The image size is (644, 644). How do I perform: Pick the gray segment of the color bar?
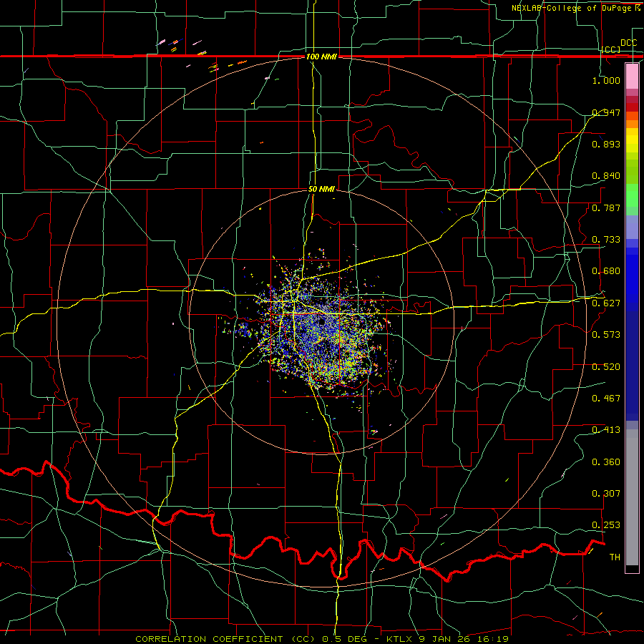(632, 497)
